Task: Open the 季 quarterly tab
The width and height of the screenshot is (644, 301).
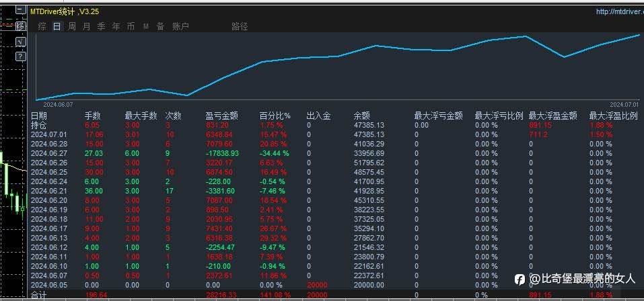Action: [x=101, y=27]
